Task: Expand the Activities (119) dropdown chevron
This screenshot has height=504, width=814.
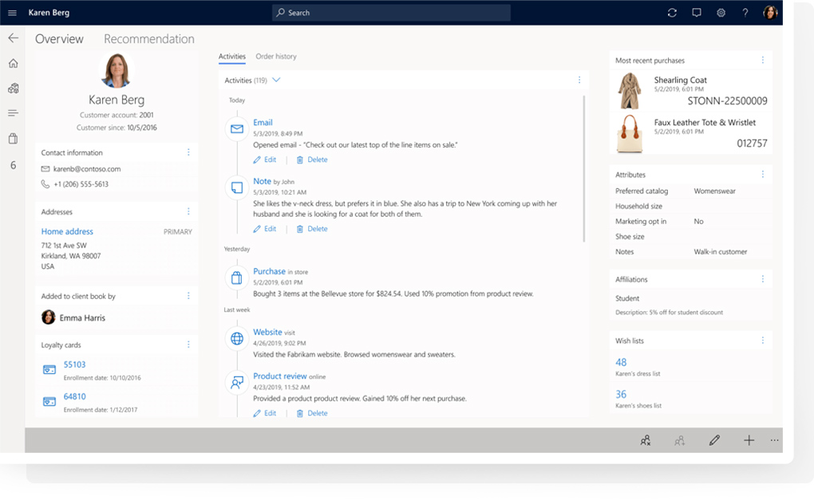Action: tap(276, 80)
